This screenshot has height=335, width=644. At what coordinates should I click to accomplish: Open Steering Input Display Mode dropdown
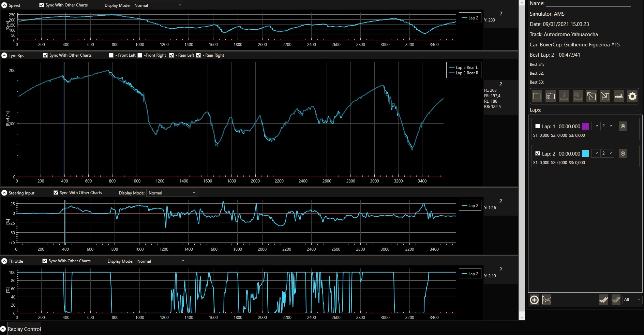pos(172,193)
